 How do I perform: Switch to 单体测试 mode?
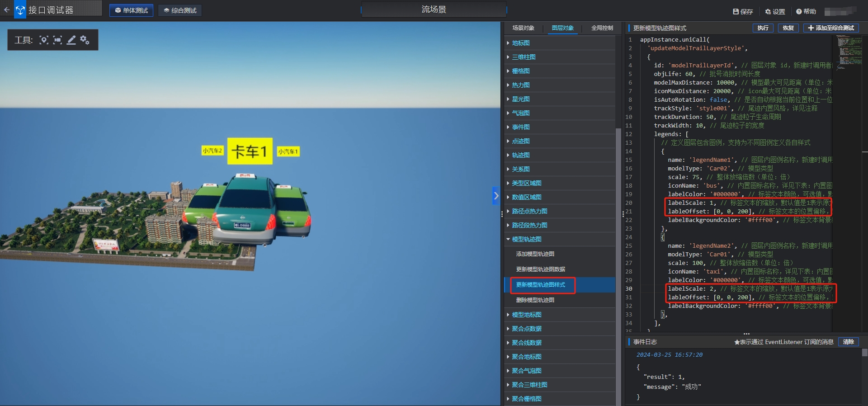pyautogui.click(x=131, y=10)
